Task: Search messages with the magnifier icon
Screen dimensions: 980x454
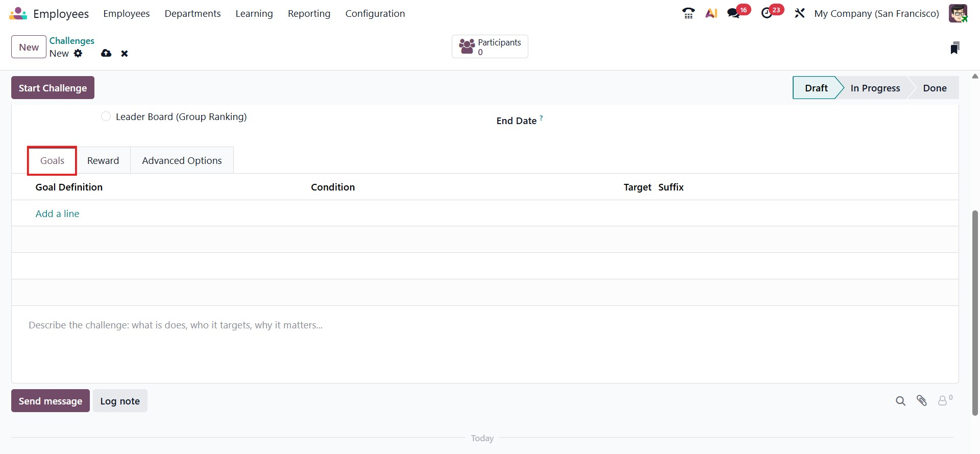Action: tap(900, 401)
